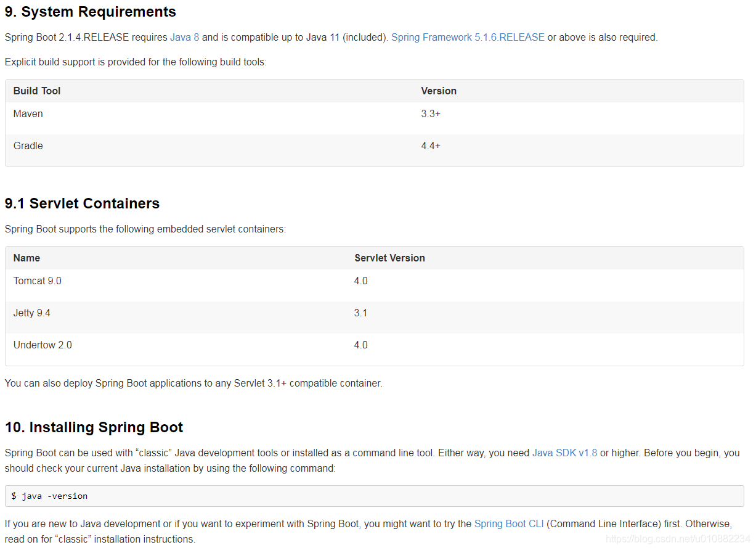This screenshot has width=756, height=550.
Task: Click the '4.0' servlet version for Undertow
Action: 361,345
